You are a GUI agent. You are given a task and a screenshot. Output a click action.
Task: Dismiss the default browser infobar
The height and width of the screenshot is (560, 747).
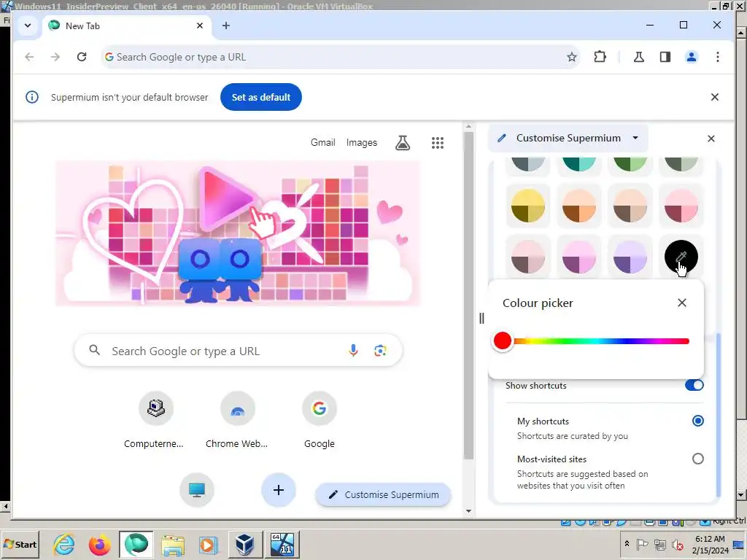coord(715,97)
